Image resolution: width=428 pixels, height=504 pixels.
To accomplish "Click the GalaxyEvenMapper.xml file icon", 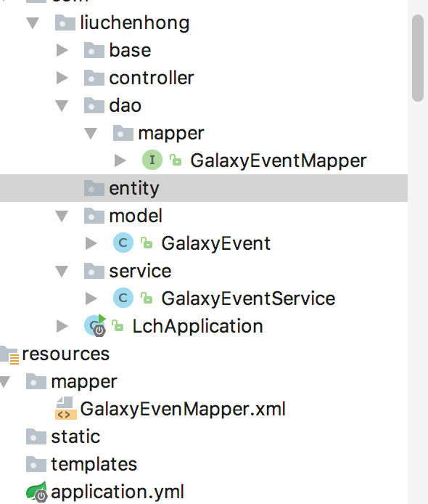I will point(66,408).
